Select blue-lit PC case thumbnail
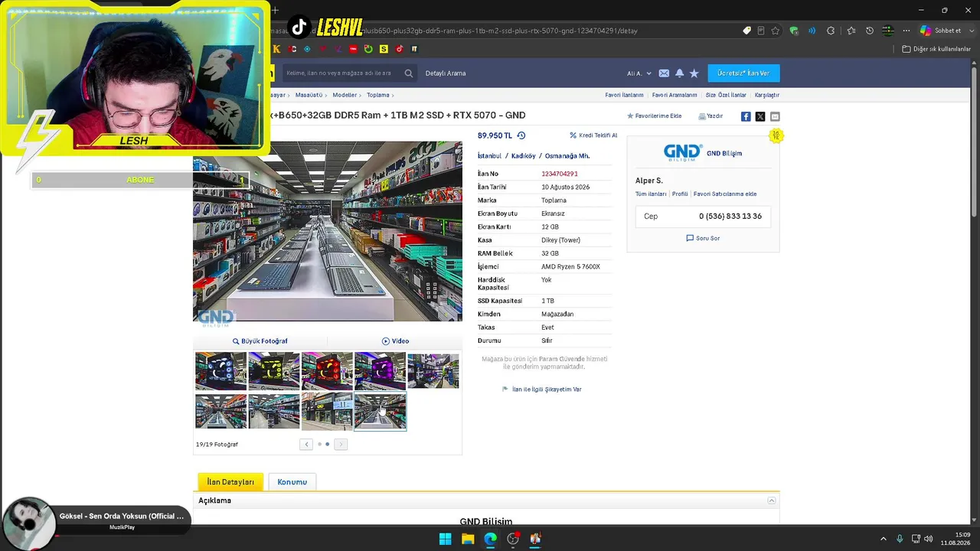980x551 pixels. tap(221, 370)
